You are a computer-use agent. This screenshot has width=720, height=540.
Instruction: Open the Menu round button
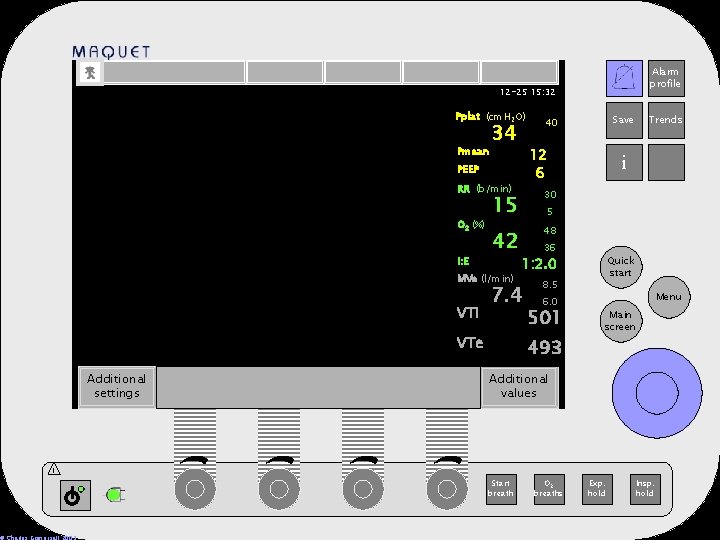tap(669, 297)
